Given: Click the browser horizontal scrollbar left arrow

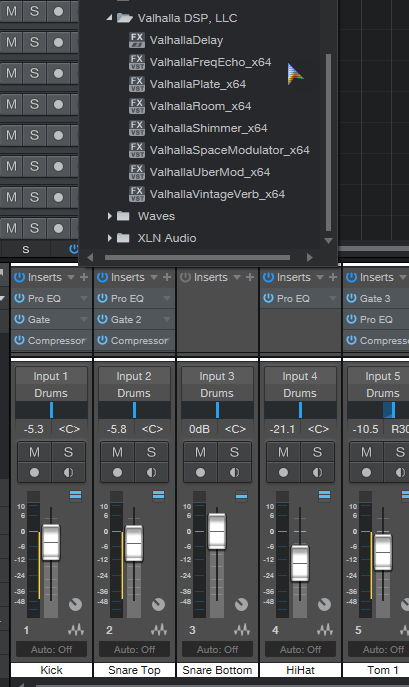Looking at the screenshot, I should [90, 258].
